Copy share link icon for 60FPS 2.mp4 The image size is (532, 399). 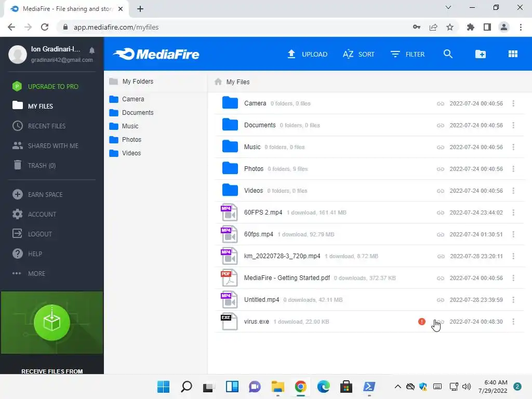point(441,212)
